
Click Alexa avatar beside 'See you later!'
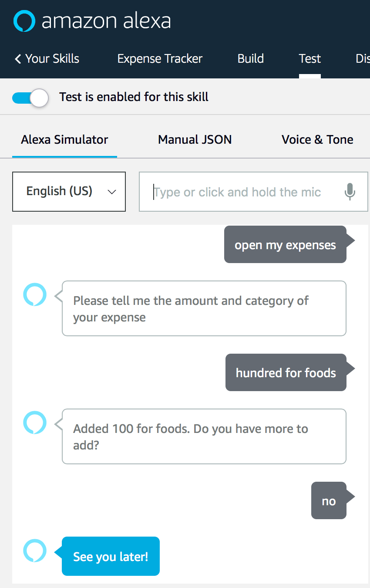pos(35,551)
